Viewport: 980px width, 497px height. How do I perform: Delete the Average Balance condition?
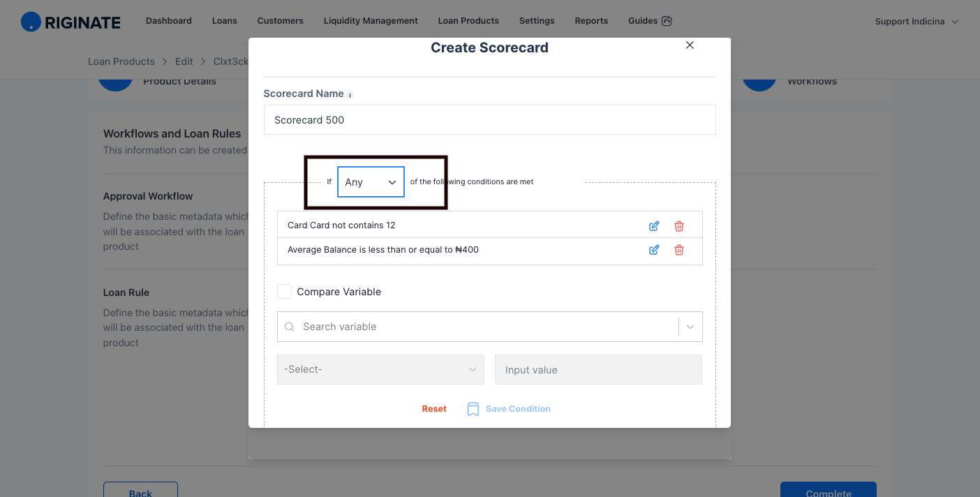coord(679,250)
